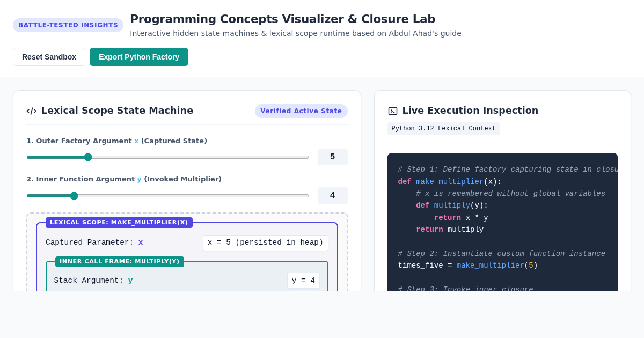Click the Lexical Scope: MAKE_MULTIPLIER(X) label
644x338 pixels.
[119, 223]
